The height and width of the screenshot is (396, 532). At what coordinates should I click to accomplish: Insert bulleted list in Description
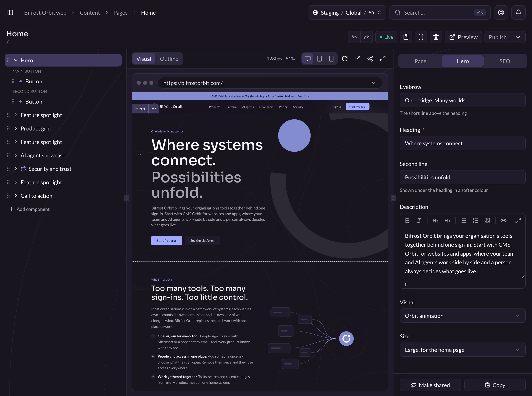pyautogui.click(x=464, y=221)
